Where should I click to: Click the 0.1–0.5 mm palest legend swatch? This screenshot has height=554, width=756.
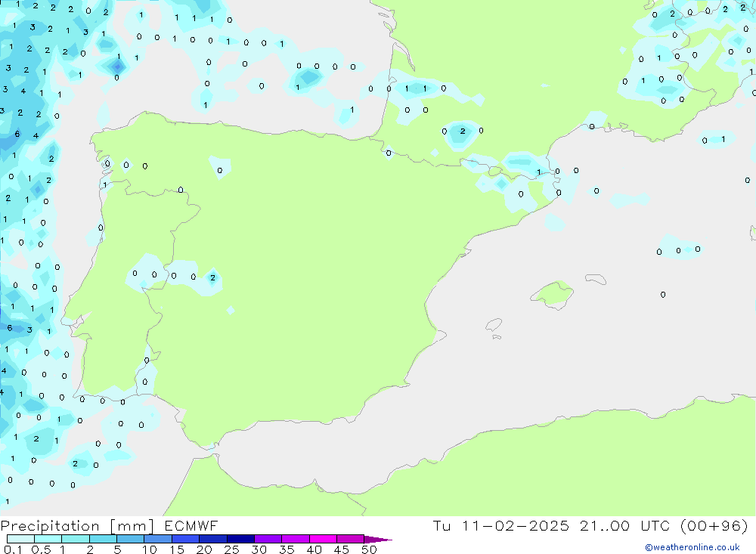click(x=20, y=539)
